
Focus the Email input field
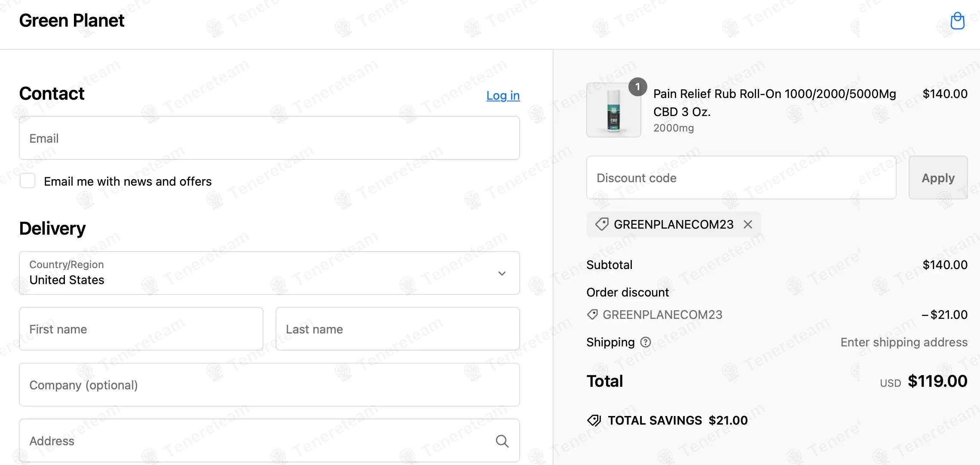point(269,138)
